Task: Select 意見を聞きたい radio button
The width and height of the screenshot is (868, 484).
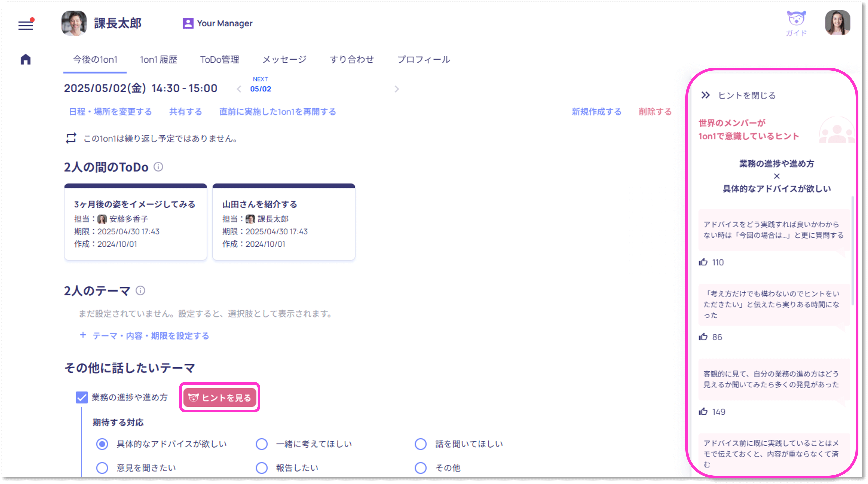Action: tap(102, 468)
